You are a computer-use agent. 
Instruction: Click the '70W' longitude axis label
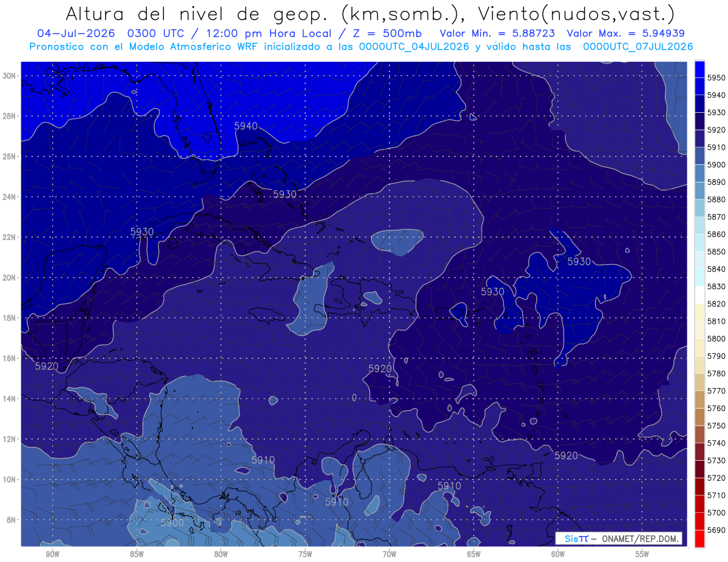tap(389, 554)
